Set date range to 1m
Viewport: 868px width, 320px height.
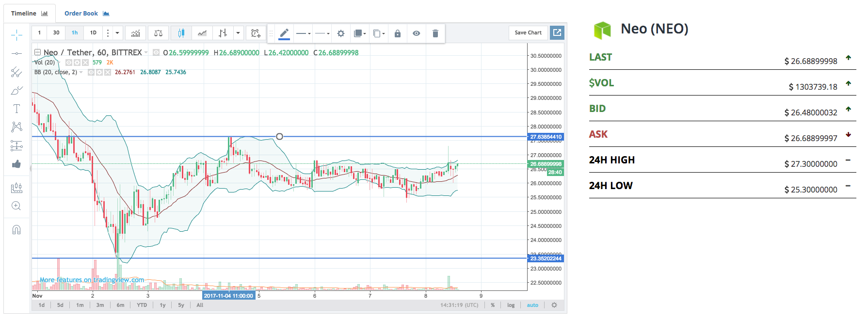(80, 305)
